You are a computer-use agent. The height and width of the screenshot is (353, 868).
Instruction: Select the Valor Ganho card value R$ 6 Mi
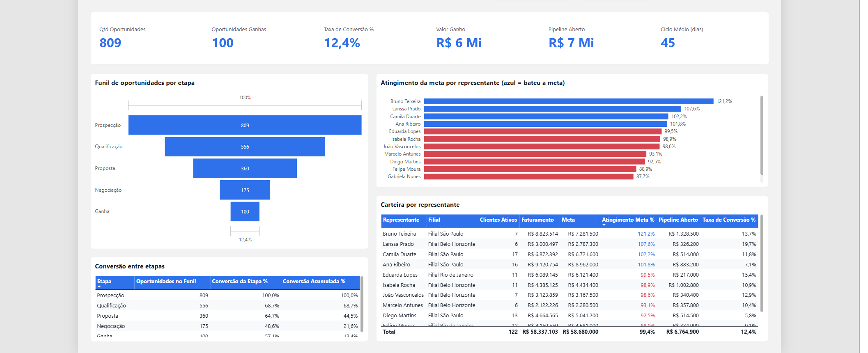459,43
